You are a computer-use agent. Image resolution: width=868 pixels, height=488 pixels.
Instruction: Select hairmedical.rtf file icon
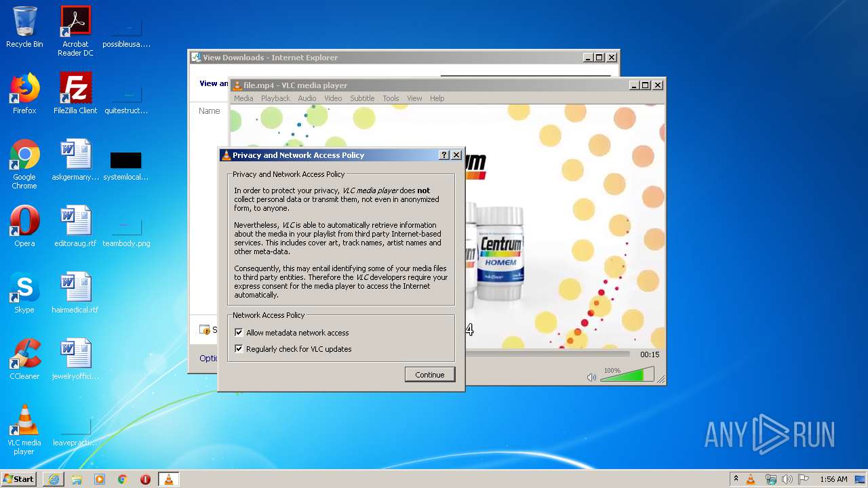pos(75,293)
